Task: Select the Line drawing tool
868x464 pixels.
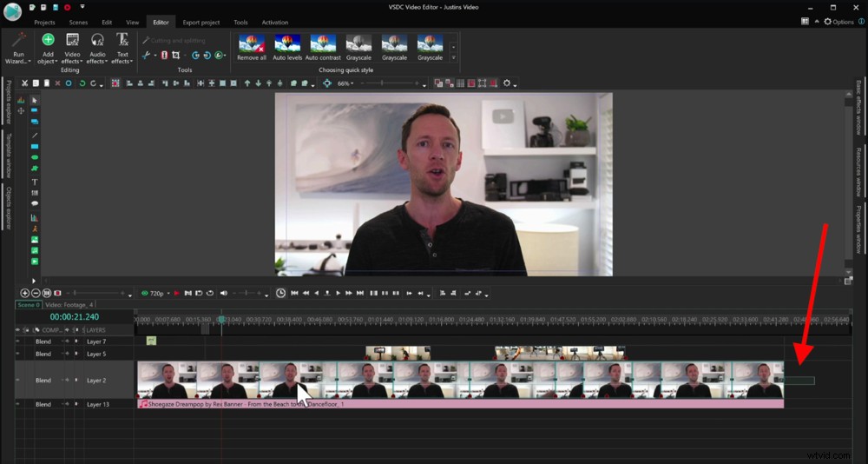Action: coord(35,136)
